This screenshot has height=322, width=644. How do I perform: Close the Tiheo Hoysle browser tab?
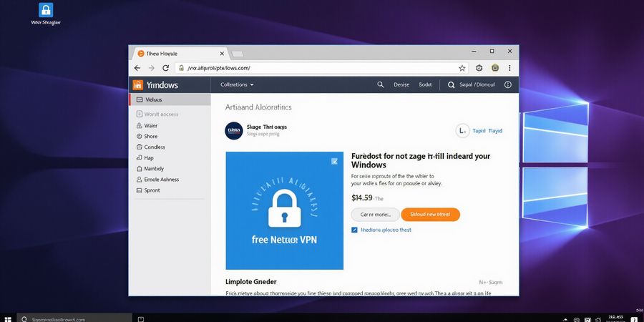point(223,54)
